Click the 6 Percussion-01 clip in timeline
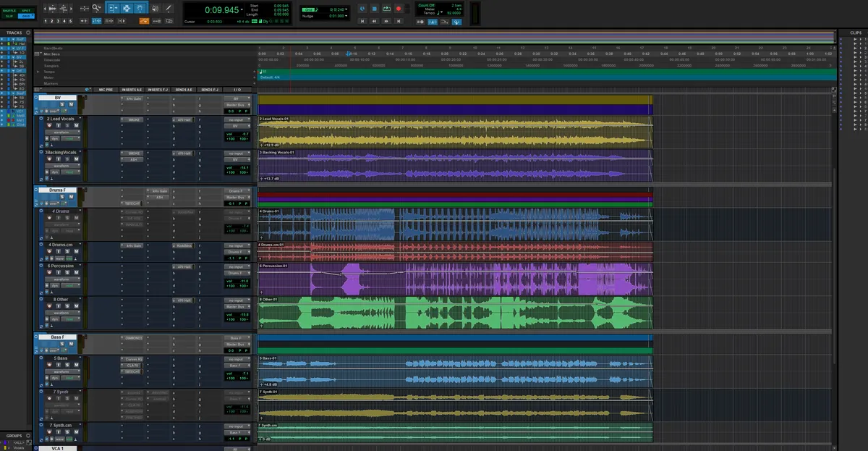This screenshot has height=451, width=868. pos(456,279)
